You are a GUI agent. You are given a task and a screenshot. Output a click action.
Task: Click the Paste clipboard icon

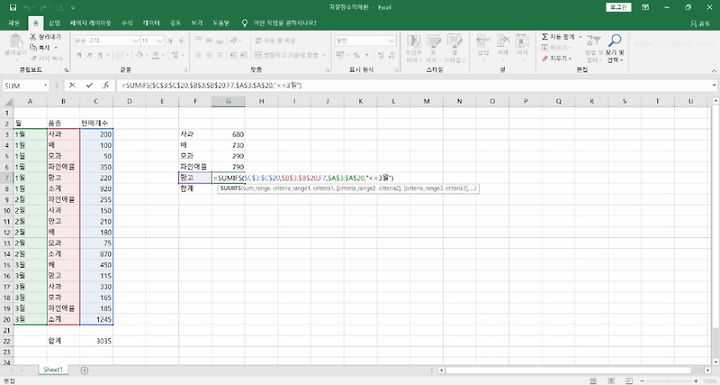point(16,41)
